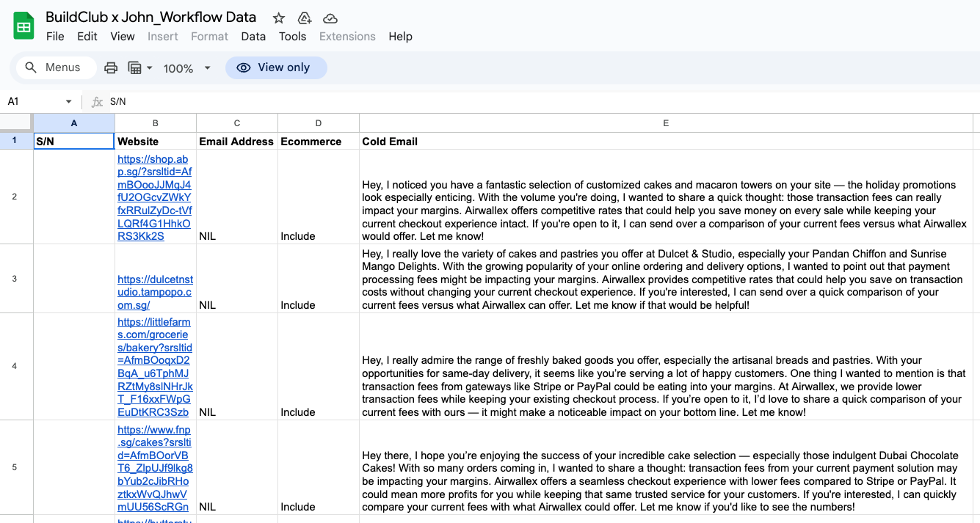Viewport: 980px width, 523px height.
Task: Open the filter views table icon
Action: tap(134, 68)
